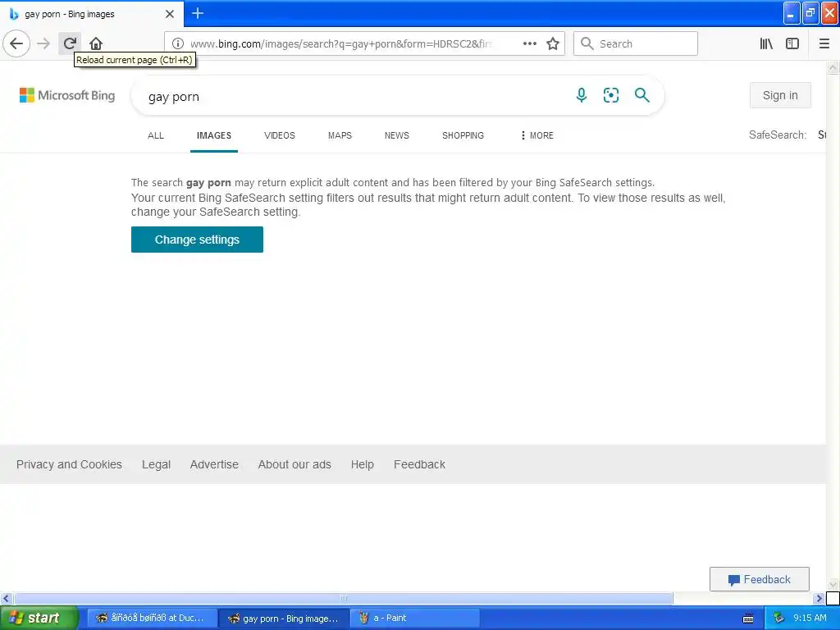Click the Bing magnifier search icon
This screenshot has height=630, width=840.
click(641, 95)
